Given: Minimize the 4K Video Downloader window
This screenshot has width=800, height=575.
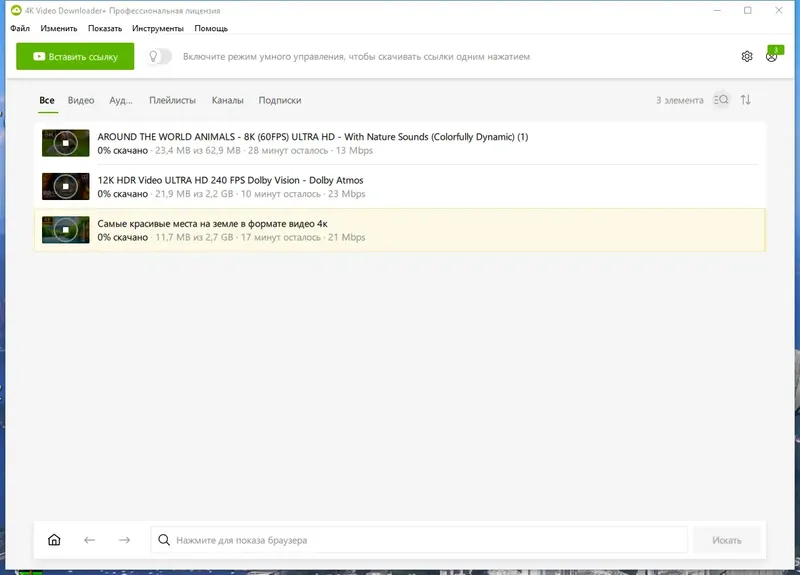Looking at the screenshot, I should 717,10.
